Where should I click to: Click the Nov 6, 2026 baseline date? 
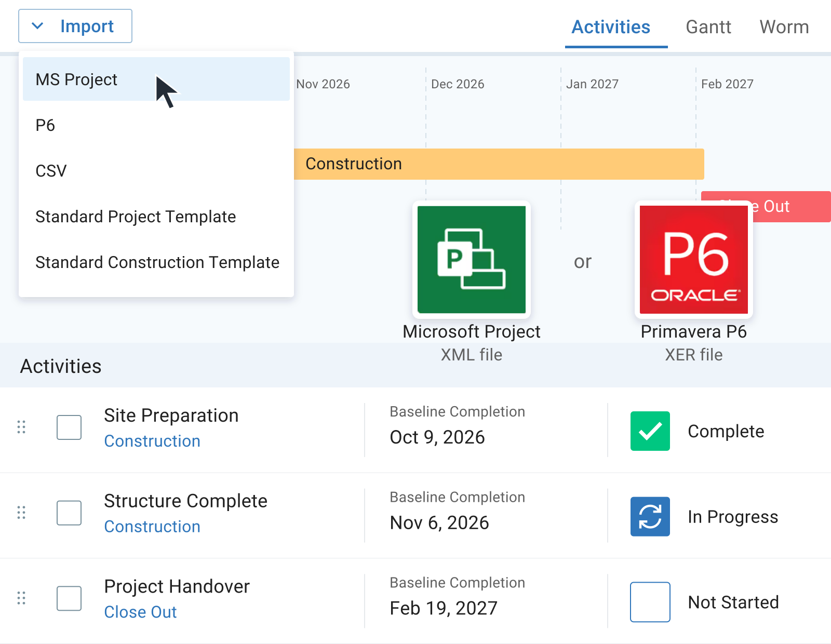point(439,522)
